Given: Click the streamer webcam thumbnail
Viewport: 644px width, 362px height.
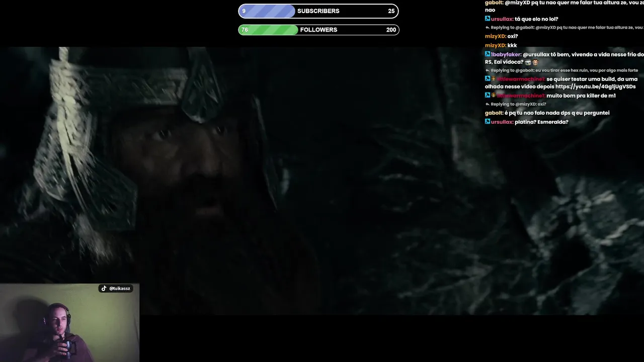Looking at the screenshot, I should (x=69, y=323).
